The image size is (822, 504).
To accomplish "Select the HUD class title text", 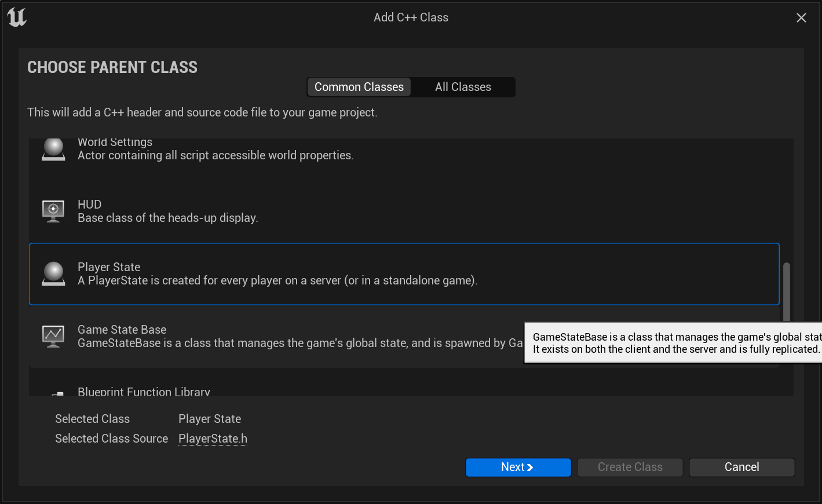I will (x=90, y=204).
